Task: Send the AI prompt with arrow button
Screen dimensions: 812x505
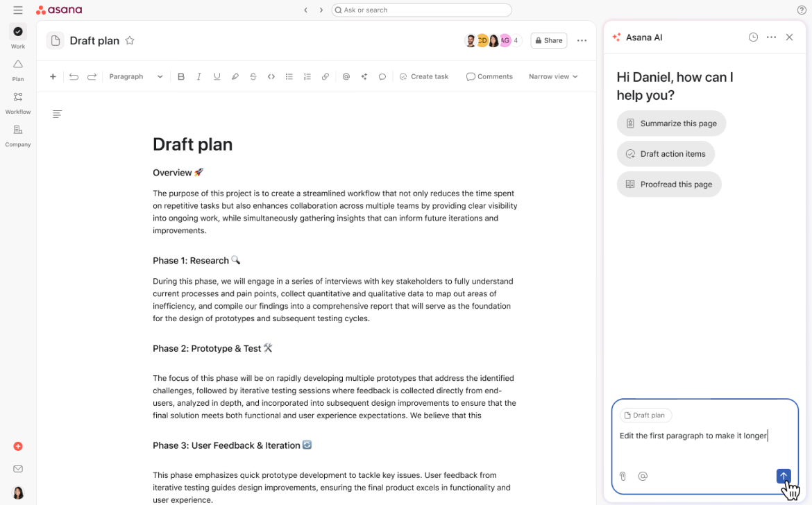Action: pyautogui.click(x=784, y=476)
